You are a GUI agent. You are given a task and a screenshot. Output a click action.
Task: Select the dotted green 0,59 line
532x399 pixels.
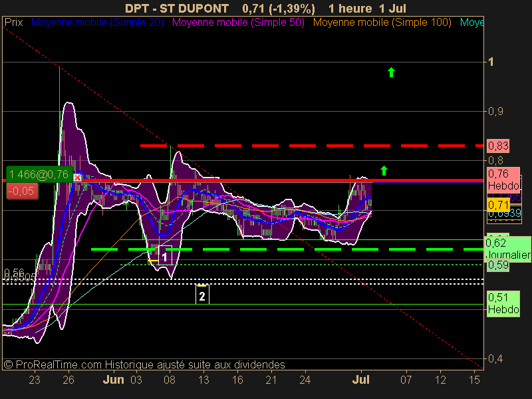click(x=302, y=264)
